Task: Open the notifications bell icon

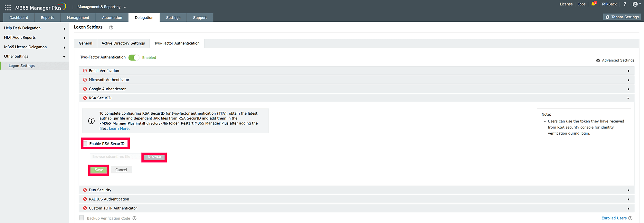Action: [x=593, y=4]
